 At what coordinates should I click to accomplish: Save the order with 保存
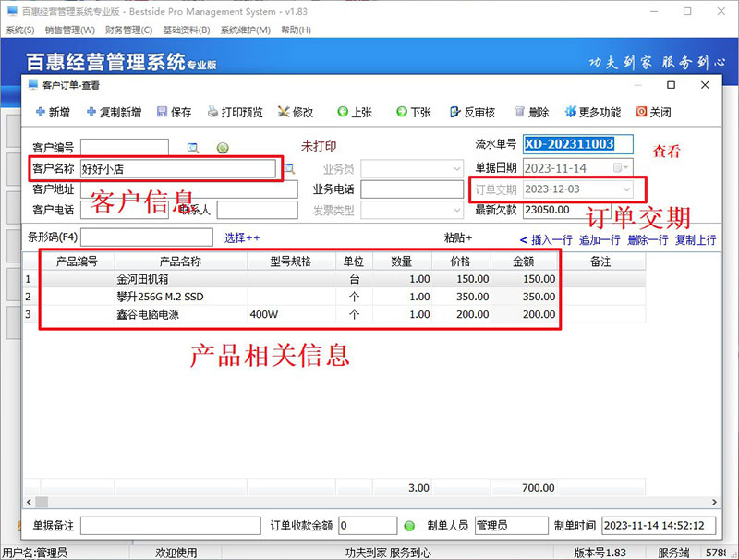pos(163,112)
